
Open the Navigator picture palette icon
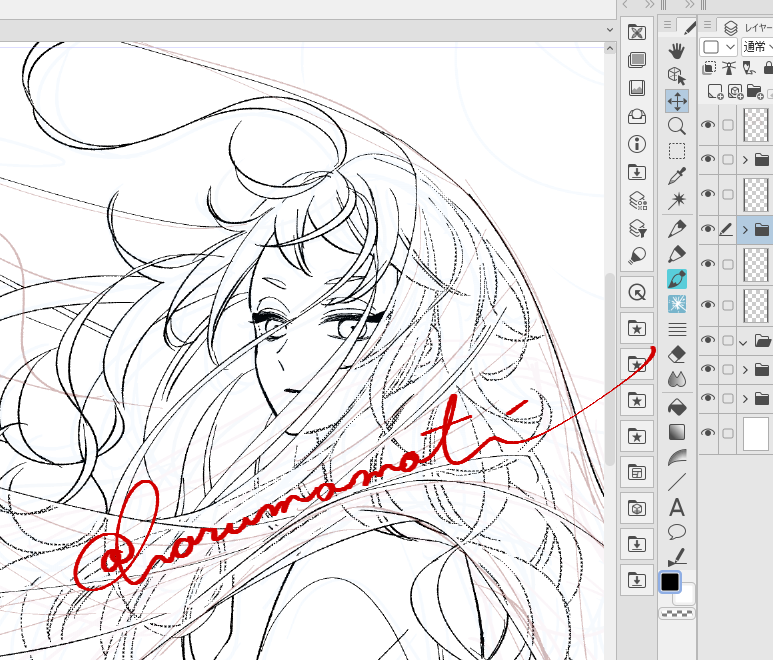(637, 88)
